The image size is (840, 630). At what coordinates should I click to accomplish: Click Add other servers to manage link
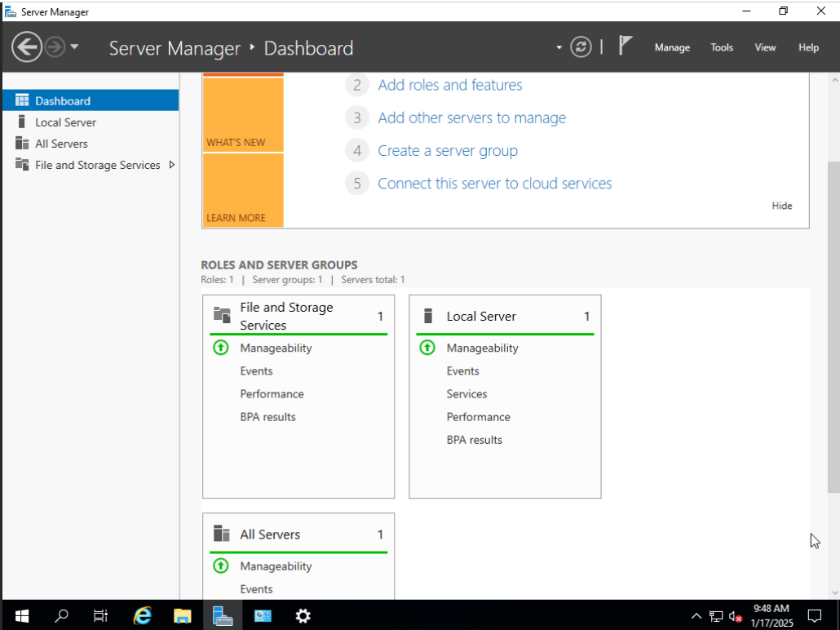tap(471, 118)
